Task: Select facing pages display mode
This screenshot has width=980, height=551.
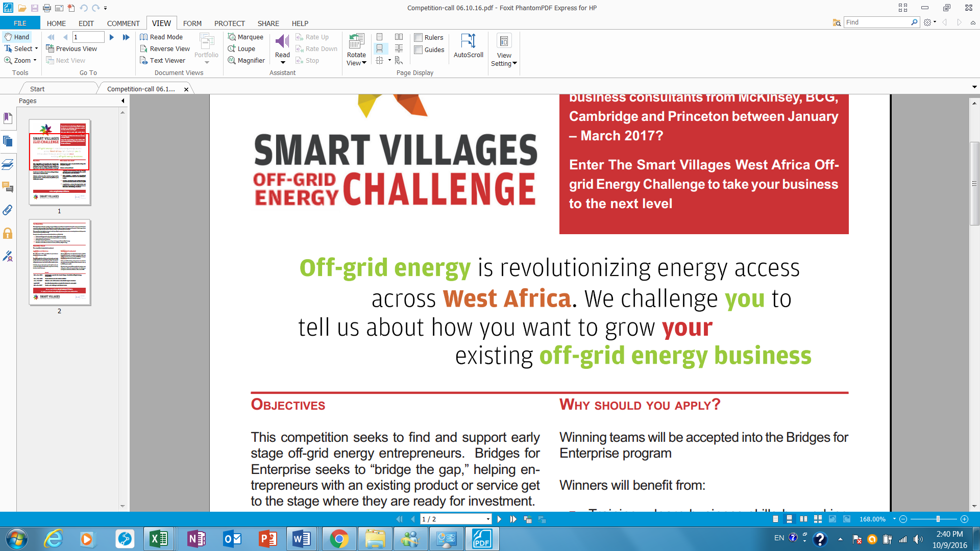Action: 399,37
